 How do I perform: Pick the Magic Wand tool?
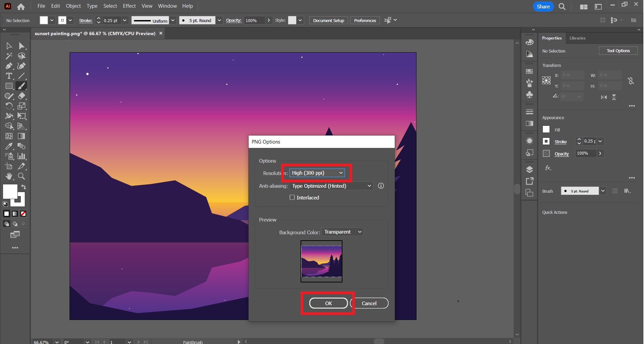[9, 56]
